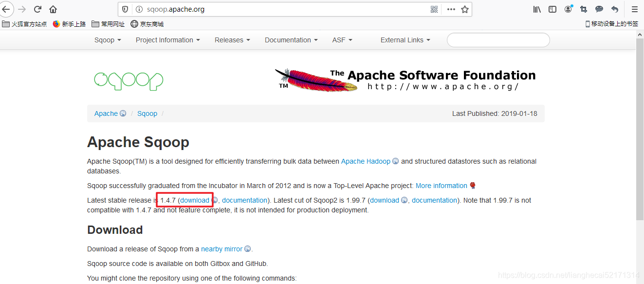Expand the Releases dropdown menu

232,40
